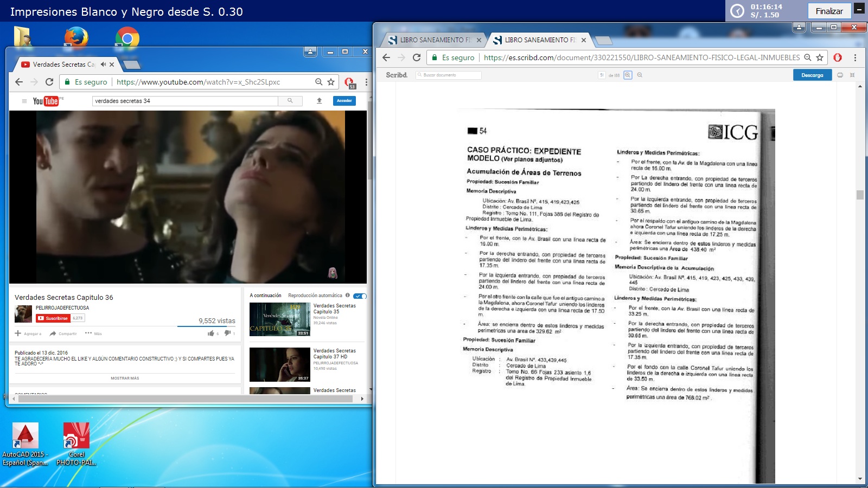Open the Opera extension icon in Scribd window
Image resolution: width=868 pixels, height=488 pixels.
tap(838, 57)
